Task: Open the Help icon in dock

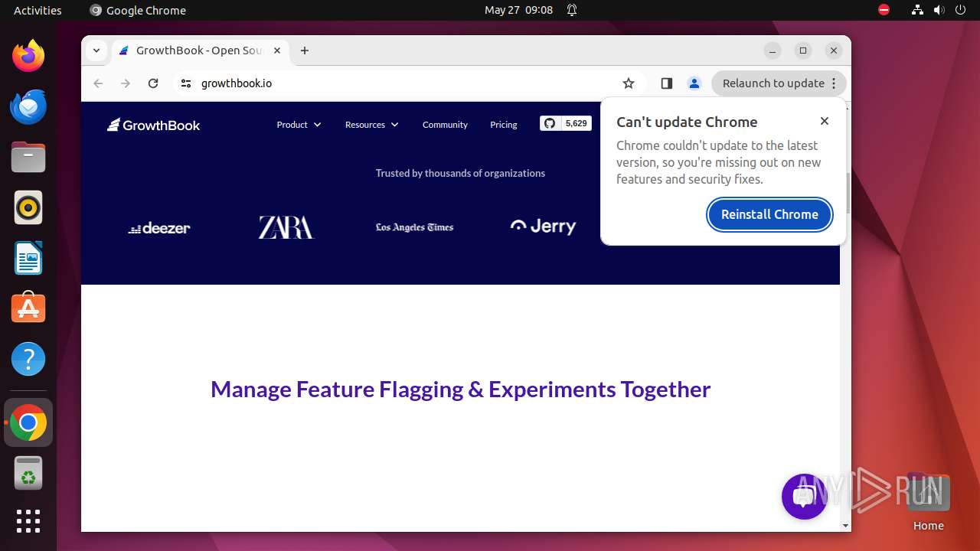Action: [28, 359]
